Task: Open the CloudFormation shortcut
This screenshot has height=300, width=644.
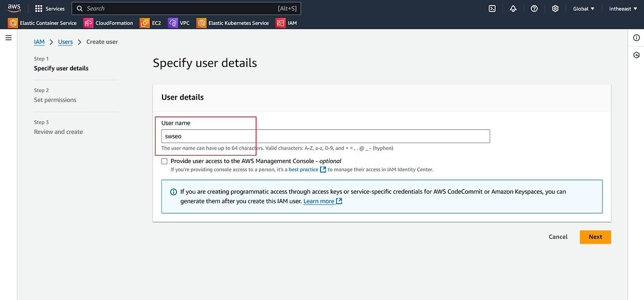Action: 109,23
